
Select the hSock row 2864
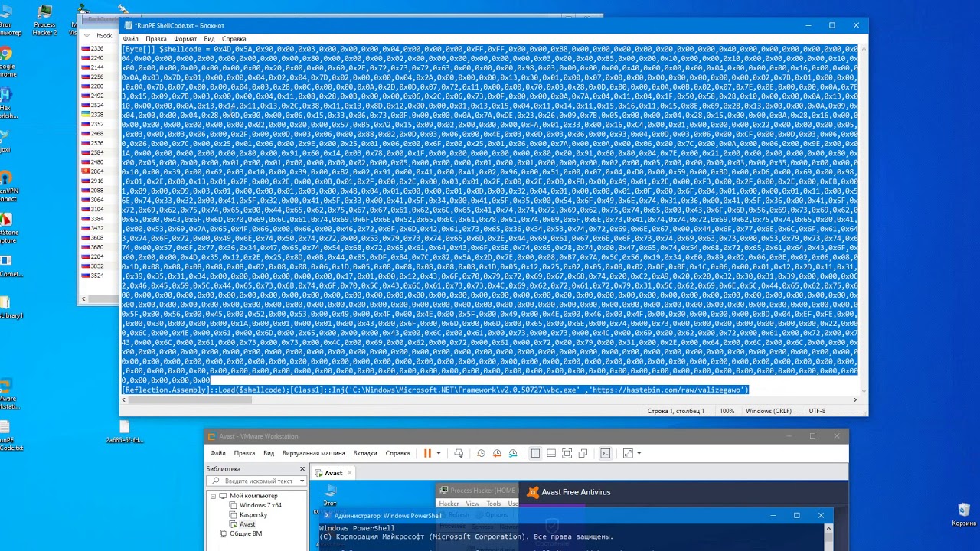click(x=97, y=171)
